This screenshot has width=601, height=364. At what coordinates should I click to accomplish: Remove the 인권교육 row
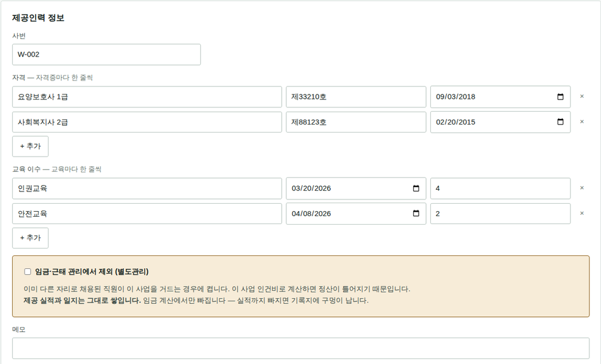click(582, 188)
